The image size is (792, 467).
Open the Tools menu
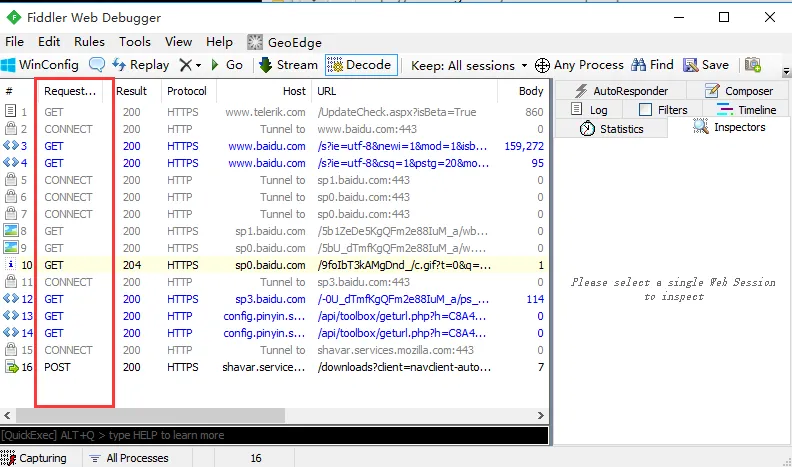pyautogui.click(x=135, y=42)
